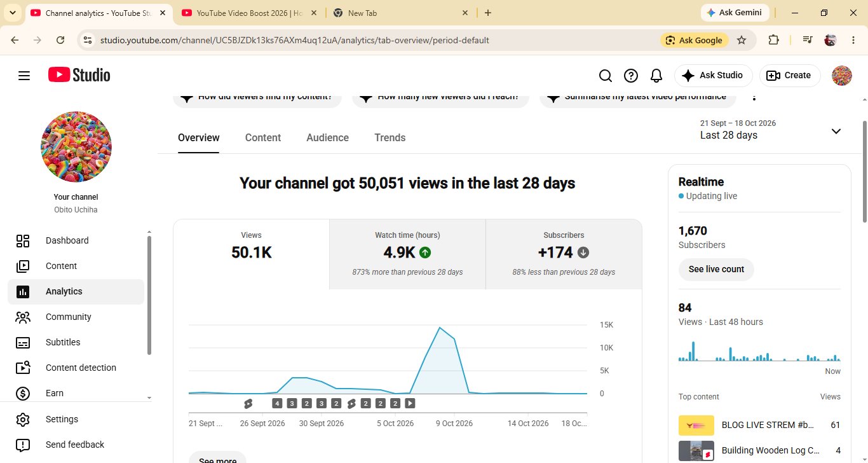Select the Watch time (hours) metric card
The width and height of the screenshot is (868, 463).
[407, 254]
